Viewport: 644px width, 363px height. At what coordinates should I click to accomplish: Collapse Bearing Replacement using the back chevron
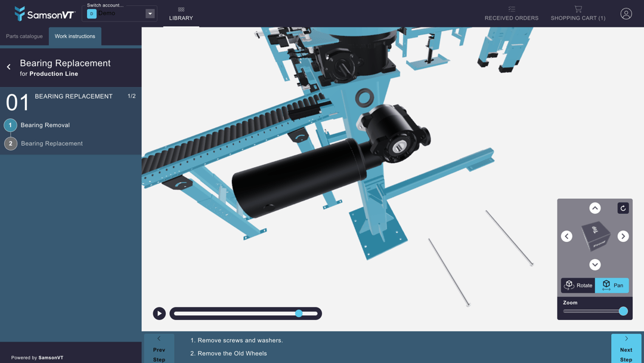[7, 67]
